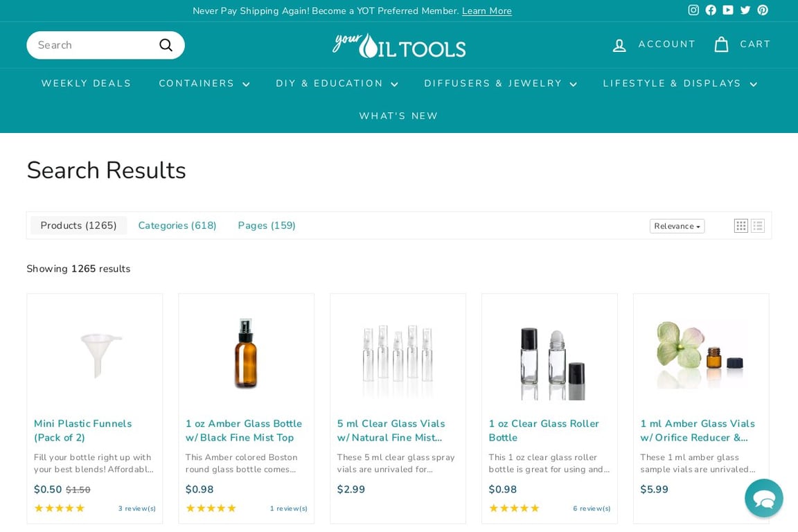Click the search magnifier icon
The width and height of the screenshot is (798, 532).
(x=166, y=44)
